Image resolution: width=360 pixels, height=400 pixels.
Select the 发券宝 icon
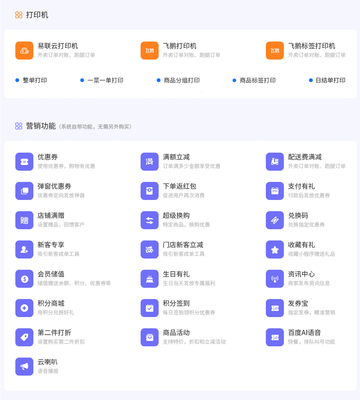[x=275, y=308]
